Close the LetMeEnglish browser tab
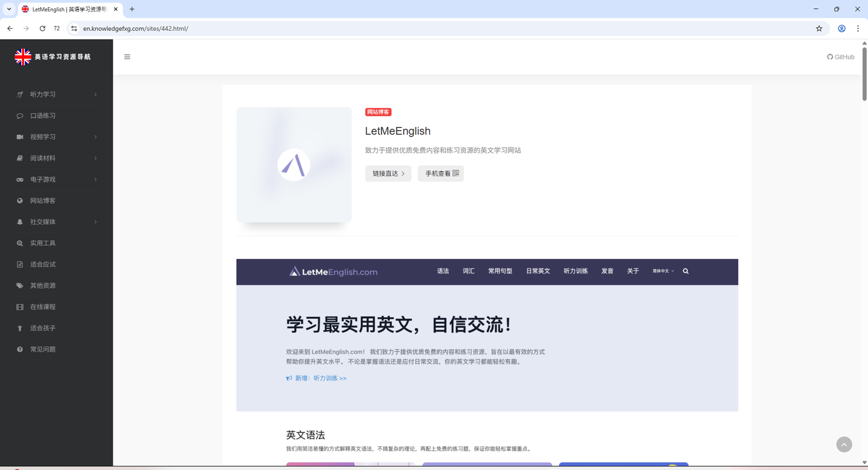 point(116,9)
